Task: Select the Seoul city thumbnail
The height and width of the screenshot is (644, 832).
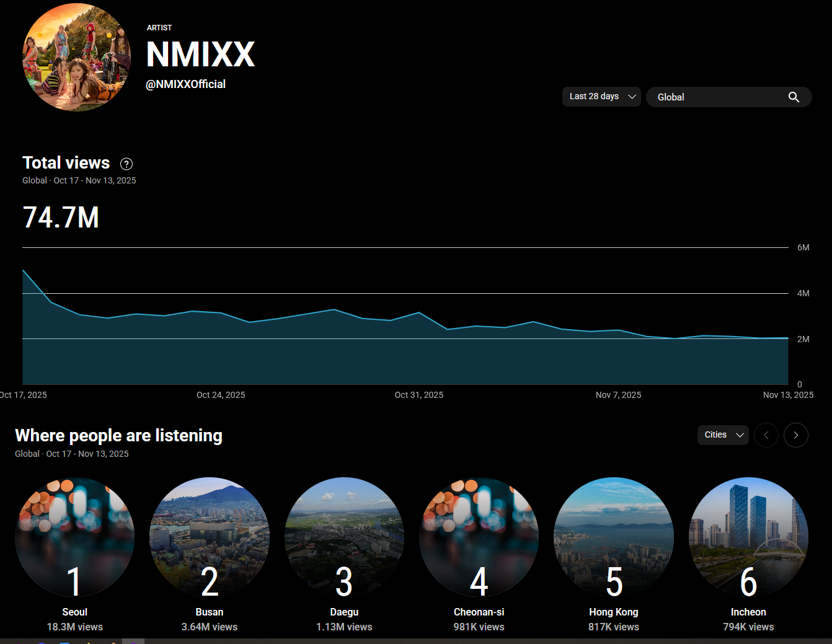Action: click(75, 537)
